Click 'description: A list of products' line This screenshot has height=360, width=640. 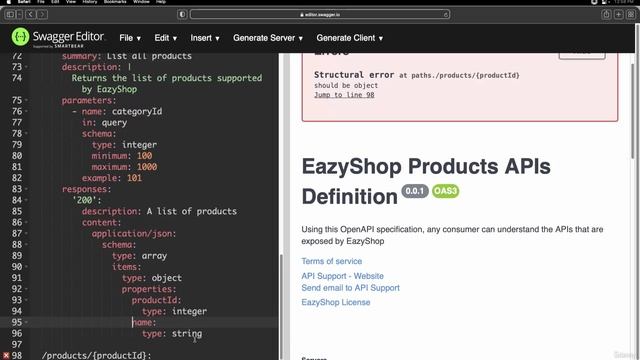[159, 211]
